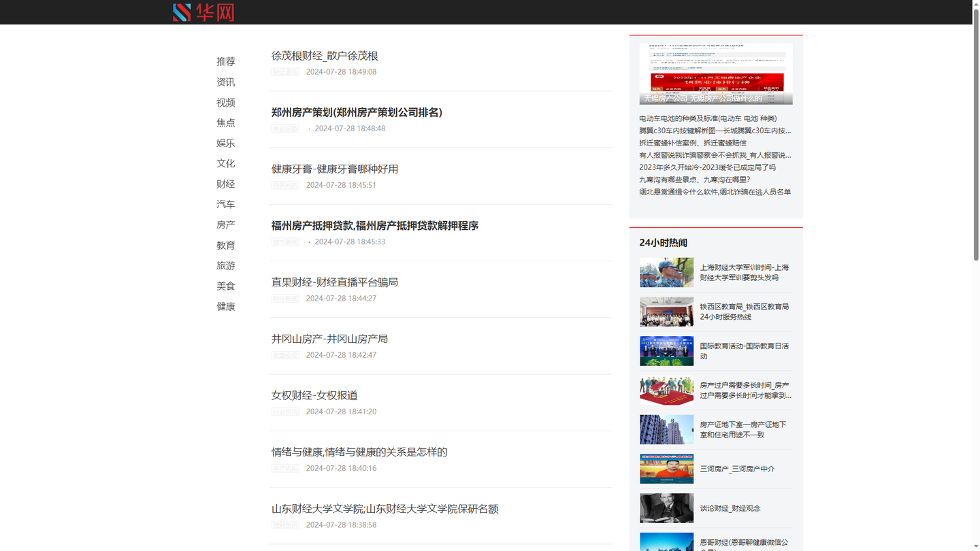The height and width of the screenshot is (551, 980).
Task: Open hot news 铁西区教育局 title
Action: pyautogui.click(x=745, y=312)
